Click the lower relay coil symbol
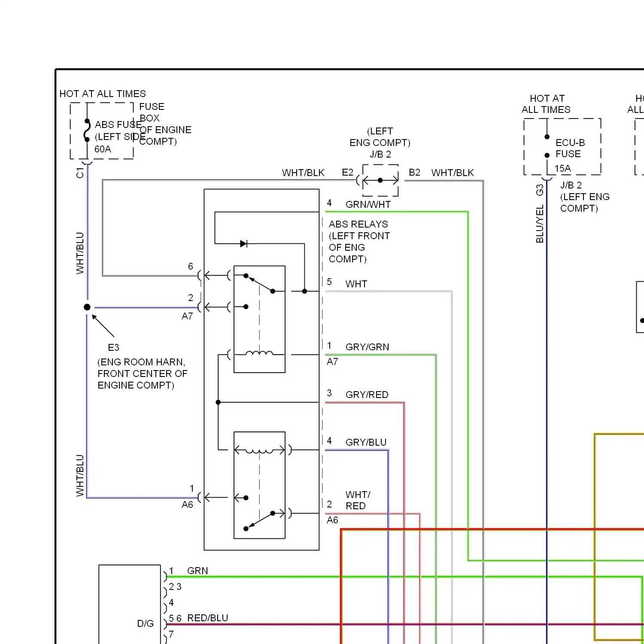The height and width of the screenshot is (644, 644). (259, 451)
